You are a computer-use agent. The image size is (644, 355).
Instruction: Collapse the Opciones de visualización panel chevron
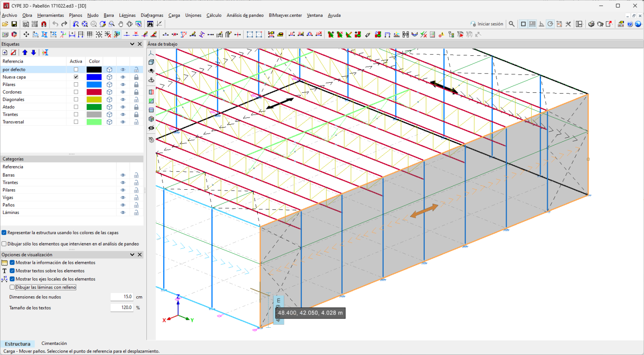click(x=132, y=255)
